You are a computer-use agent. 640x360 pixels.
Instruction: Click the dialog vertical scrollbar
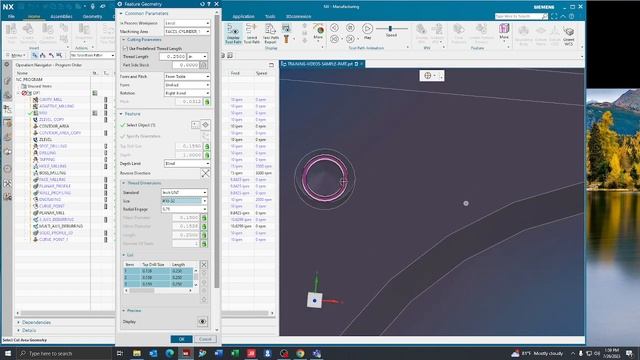coord(217,151)
